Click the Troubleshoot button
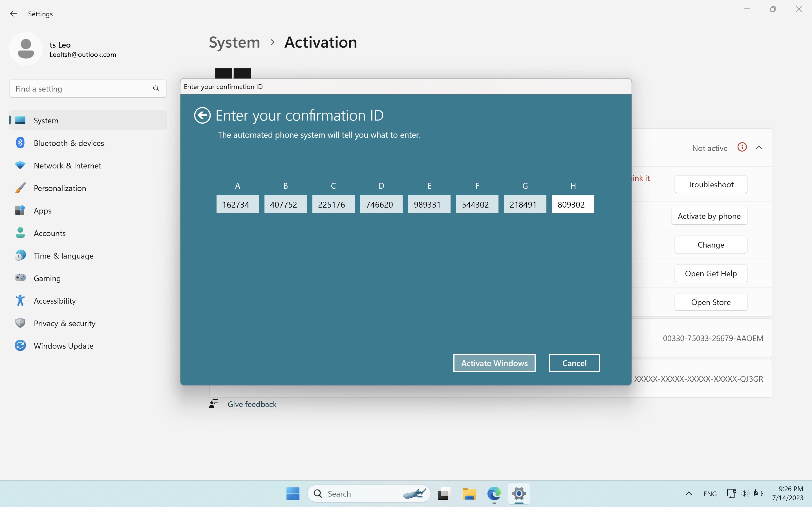812x507 pixels. point(711,184)
